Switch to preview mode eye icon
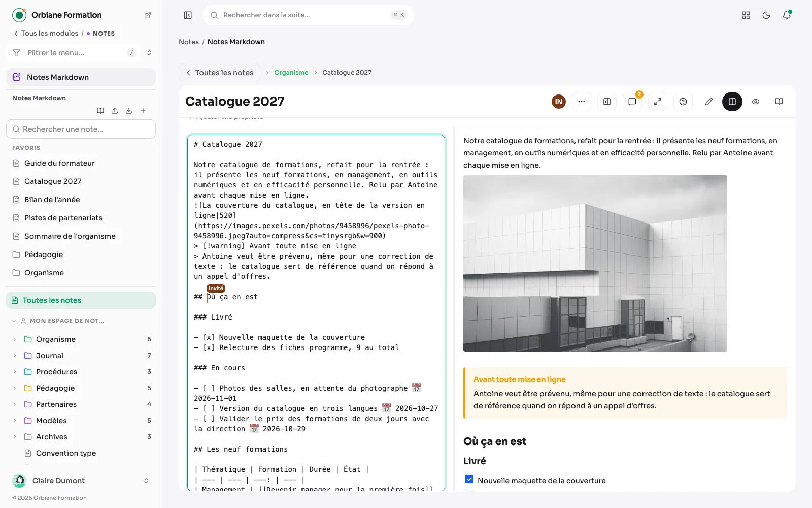The image size is (812, 508). tap(756, 102)
